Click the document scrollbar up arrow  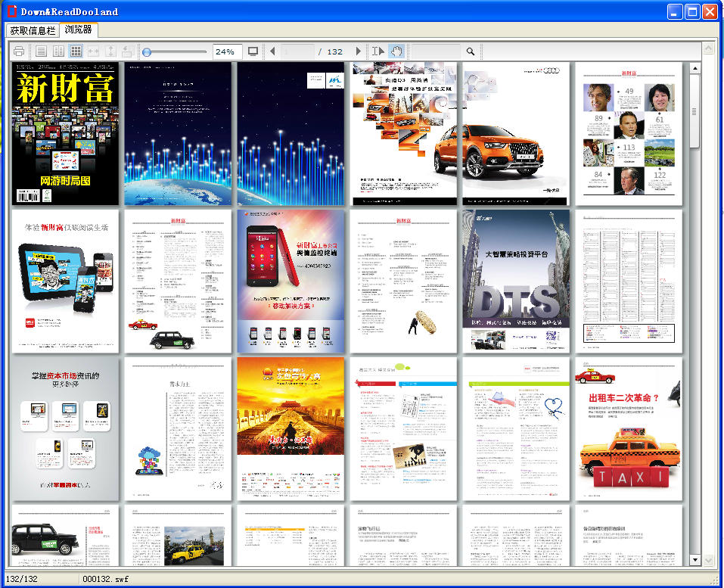point(695,68)
